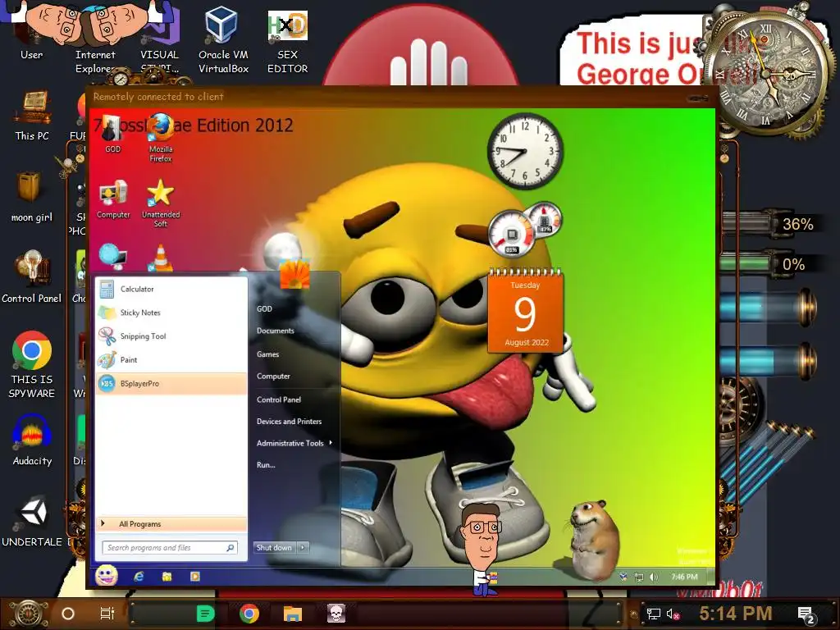Click the host network tray icon
The height and width of the screenshot is (630, 840).
pyautogui.click(x=653, y=614)
